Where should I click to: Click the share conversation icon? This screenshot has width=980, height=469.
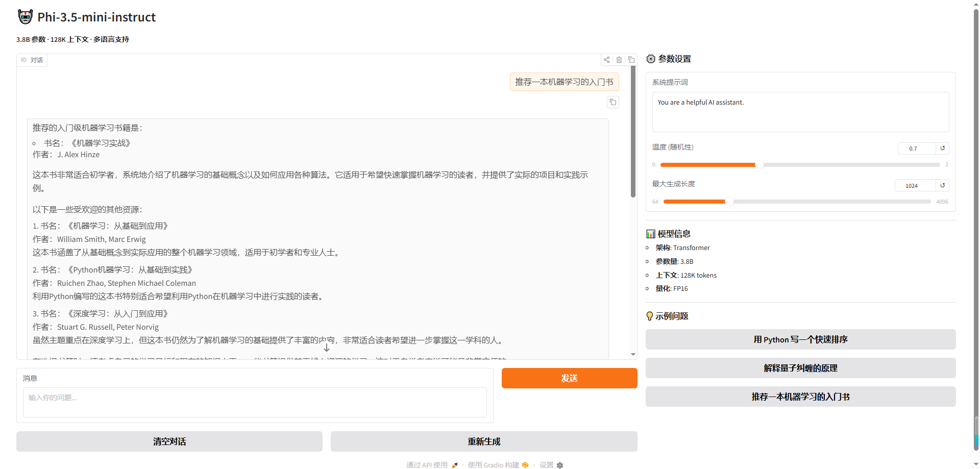[x=606, y=60]
